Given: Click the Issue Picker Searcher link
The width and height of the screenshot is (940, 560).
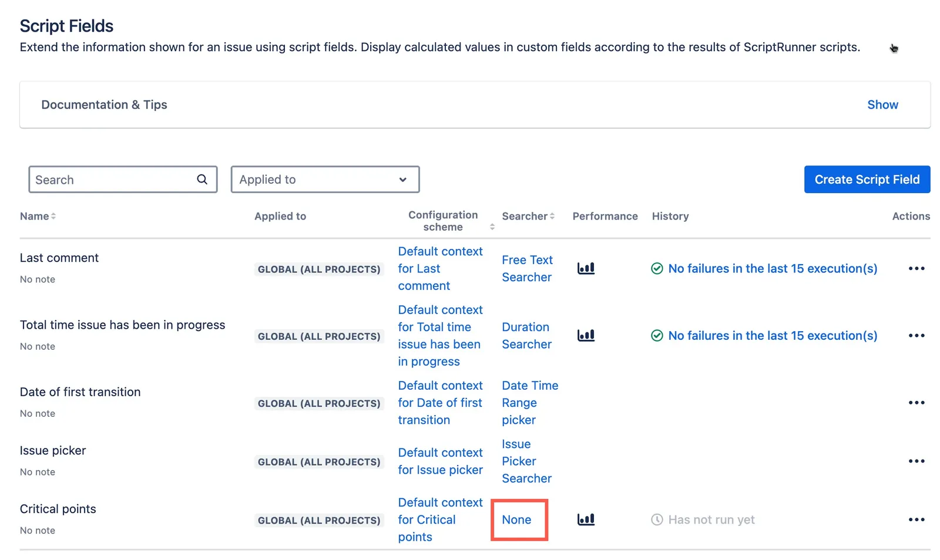Looking at the screenshot, I should (527, 461).
